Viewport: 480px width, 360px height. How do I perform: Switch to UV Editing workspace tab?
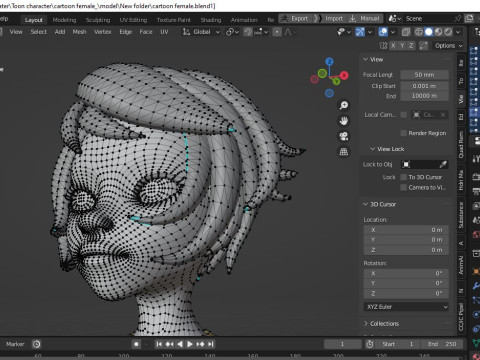[133, 20]
